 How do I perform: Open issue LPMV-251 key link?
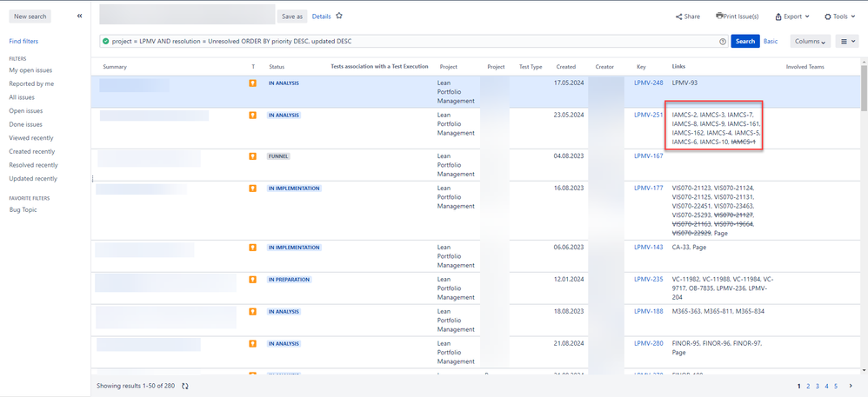click(x=648, y=115)
